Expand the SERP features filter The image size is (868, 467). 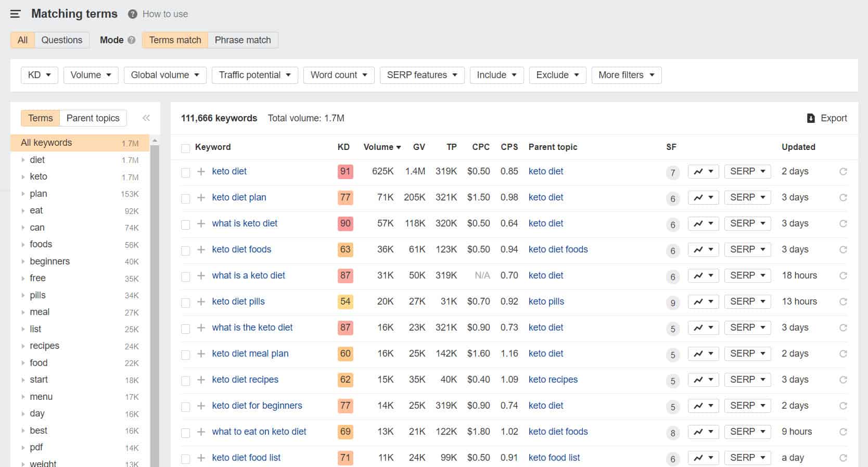click(x=422, y=75)
